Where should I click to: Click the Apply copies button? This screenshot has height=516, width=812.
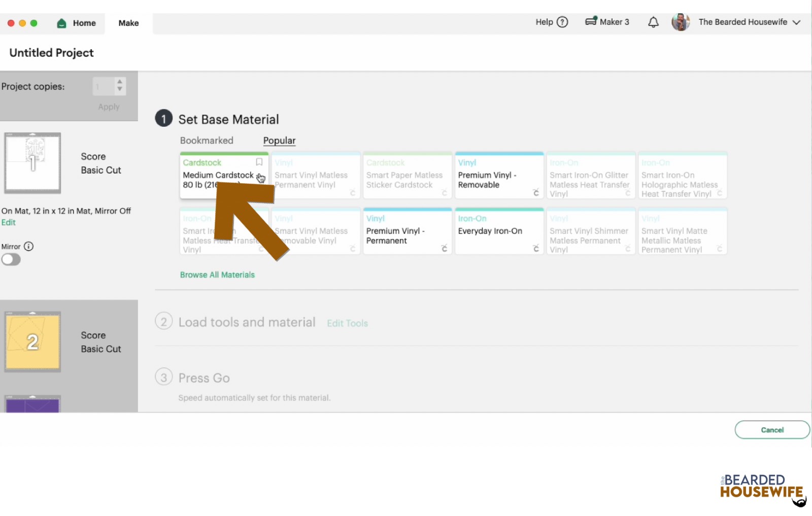pos(109,107)
